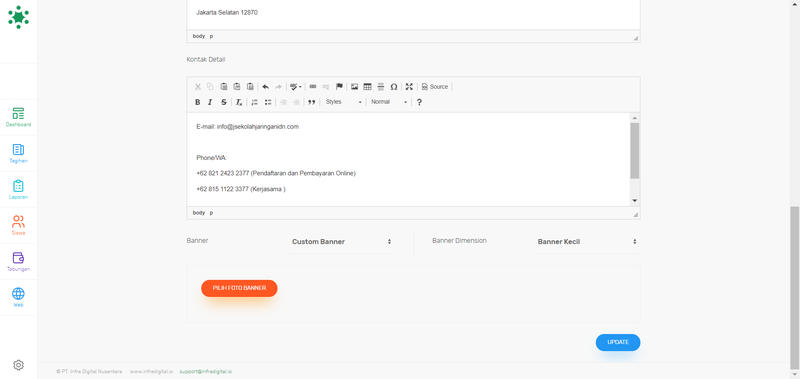
Task: Toggle bold formatting
Action: pyautogui.click(x=197, y=102)
